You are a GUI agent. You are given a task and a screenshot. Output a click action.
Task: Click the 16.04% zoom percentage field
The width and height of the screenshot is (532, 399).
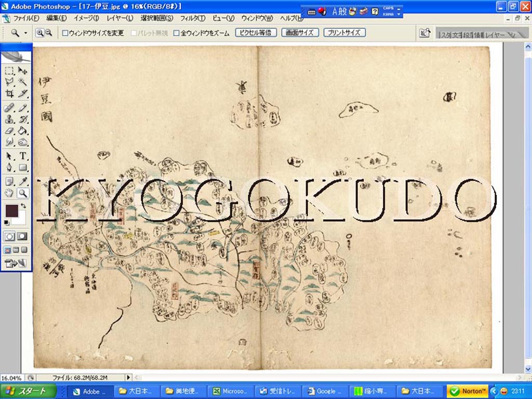(x=12, y=378)
